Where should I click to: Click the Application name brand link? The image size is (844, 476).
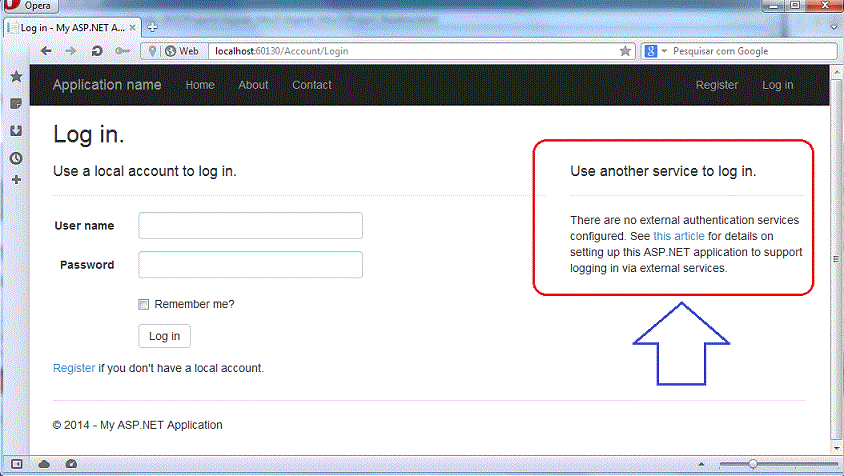(107, 85)
